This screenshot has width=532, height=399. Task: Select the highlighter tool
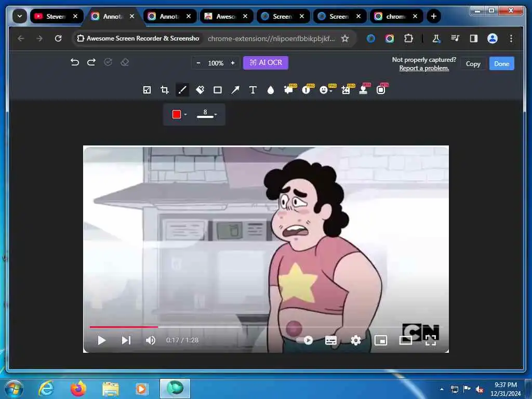200,90
